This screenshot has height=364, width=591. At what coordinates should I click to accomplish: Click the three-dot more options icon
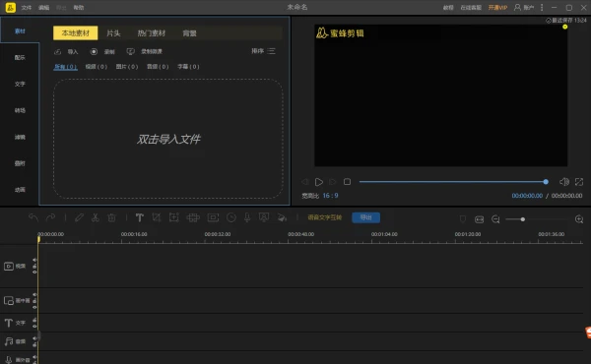[542, 8]
